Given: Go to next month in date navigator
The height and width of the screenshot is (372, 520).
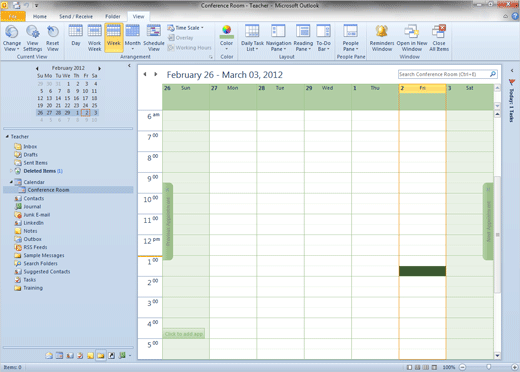Looking at the screenshot, I should click(99, 68).
